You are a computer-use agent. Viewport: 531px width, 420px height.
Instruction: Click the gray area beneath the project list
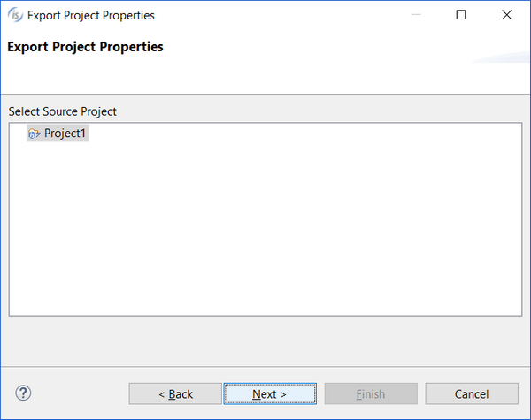[265, 341]
